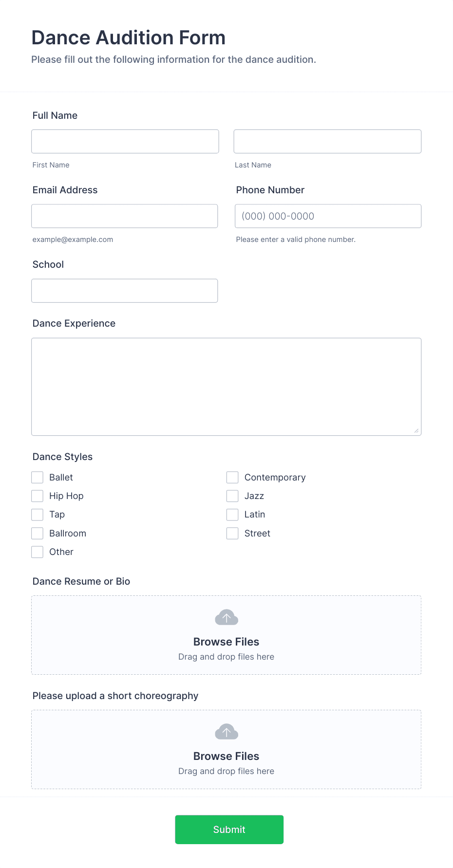Viewport: 453px width, 868px height.
Task: Click the cloud upload icon for choreography upload
Action: tap(226, 731)
